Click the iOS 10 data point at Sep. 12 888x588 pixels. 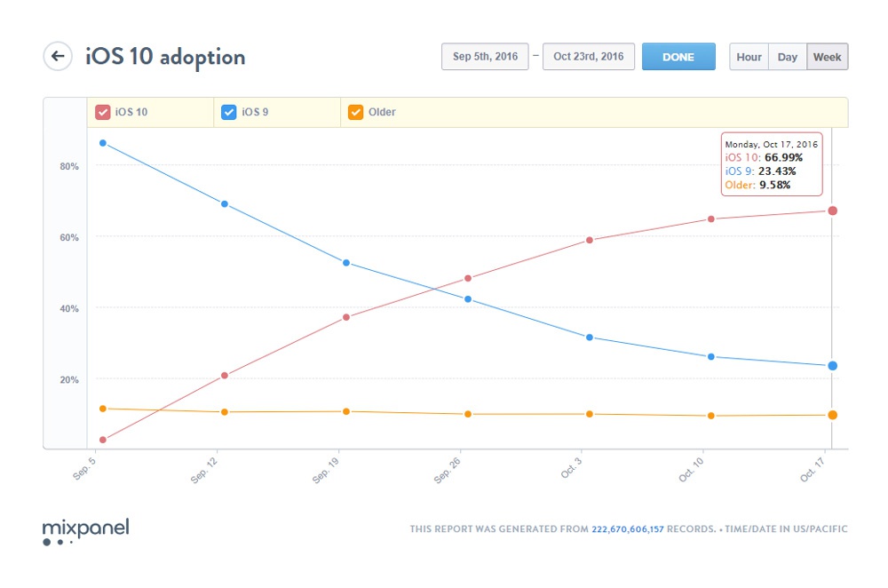point(225,376)
